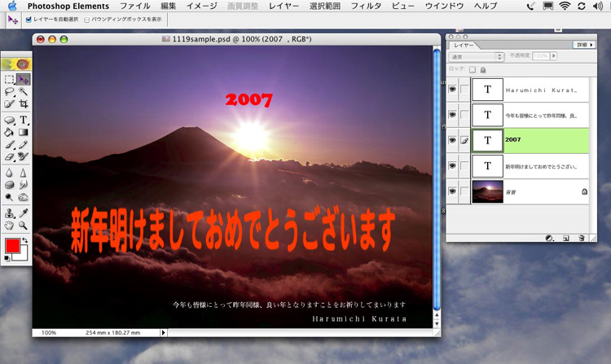Select the Pencil tool
This screenshot has width=611, height=364.
coord(24,145)
